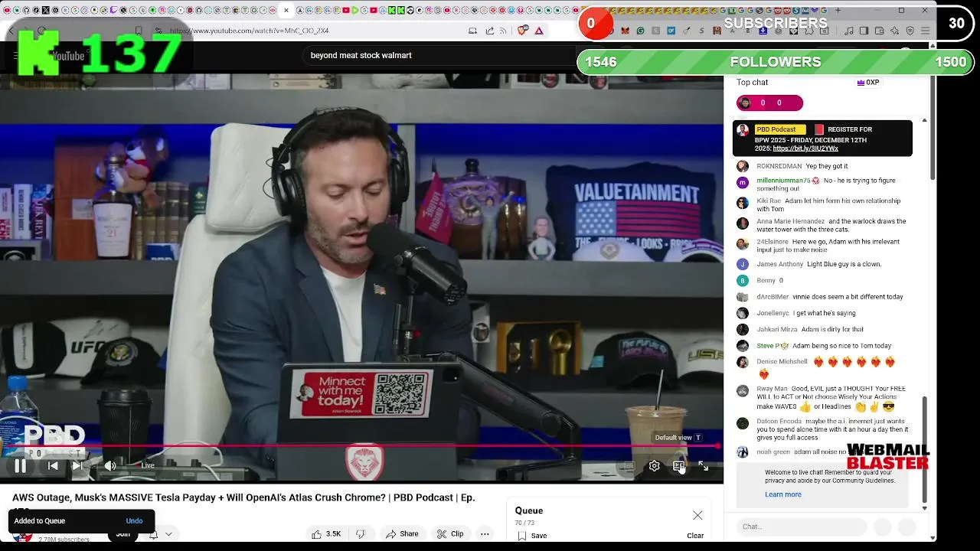Open the Brave VPN shield icon

tap(910, 31)
